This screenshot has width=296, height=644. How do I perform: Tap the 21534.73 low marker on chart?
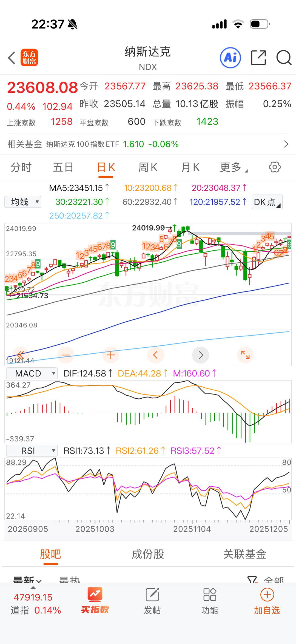click(32, 296)
